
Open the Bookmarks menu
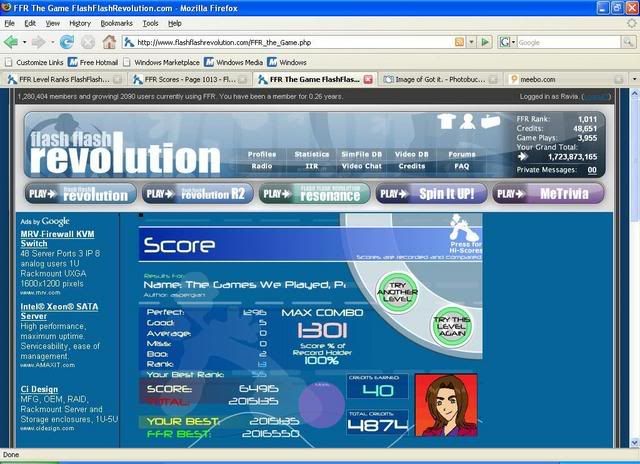tap(116, 22)
